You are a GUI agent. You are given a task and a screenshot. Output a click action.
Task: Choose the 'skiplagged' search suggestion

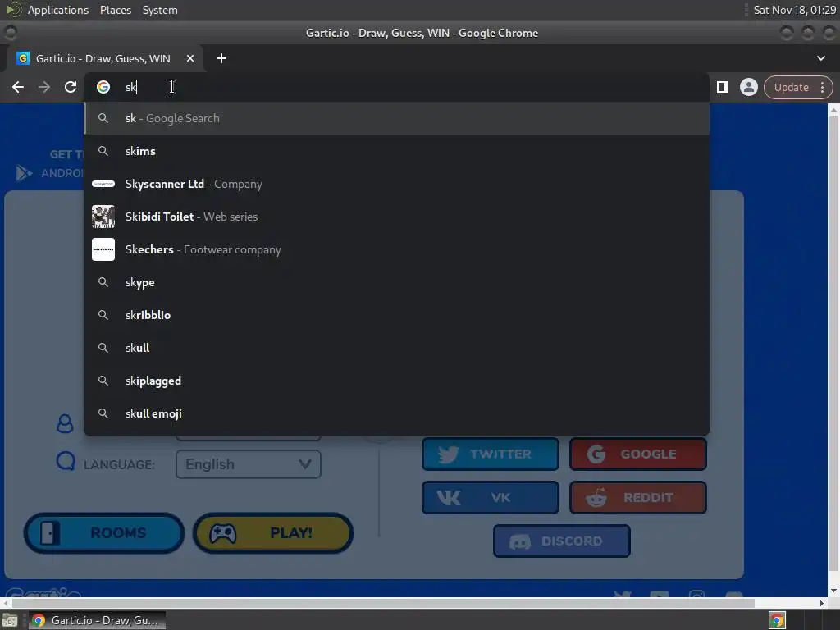[397, 381]
